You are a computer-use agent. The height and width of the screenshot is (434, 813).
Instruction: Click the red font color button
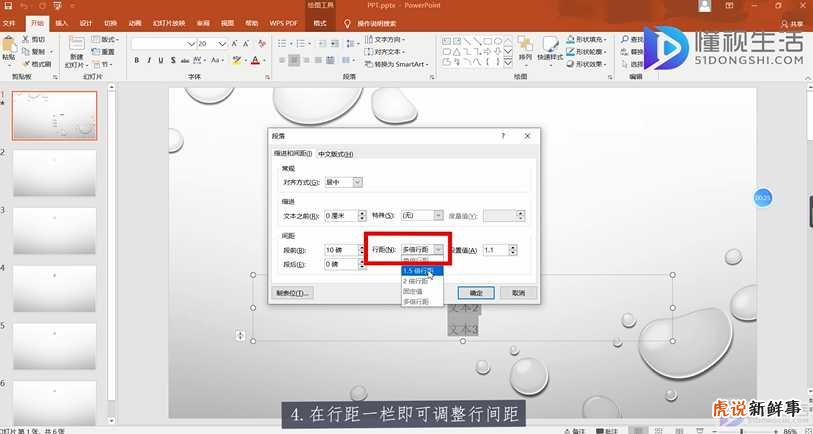tap(255, 61)
